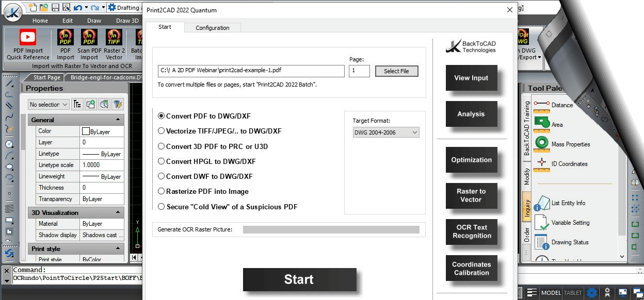Toggle TABLET mode in status bar
This screenshot has height=300, width=644.
click(x=573, y=293)
